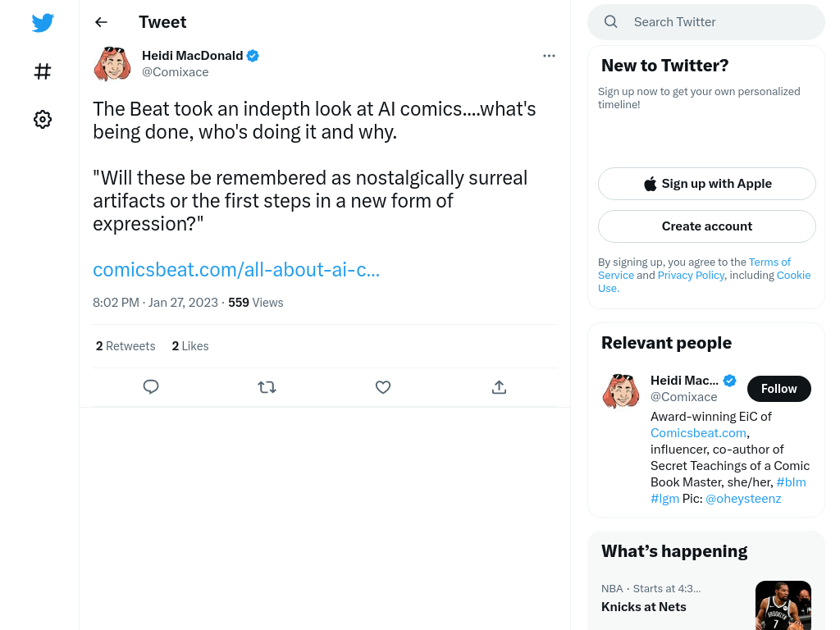
Task: Open the Explore hashtag icon
Action: [x=43, y=71]
